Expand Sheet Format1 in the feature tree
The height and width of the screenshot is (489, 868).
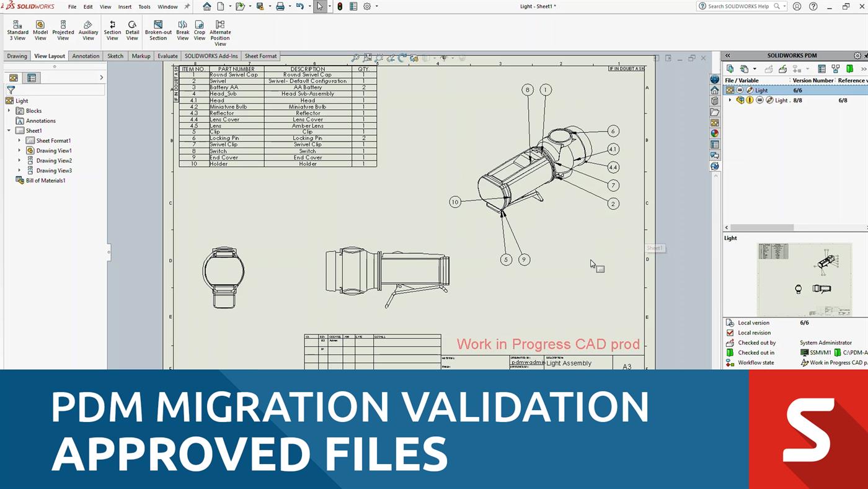point(20,140)
